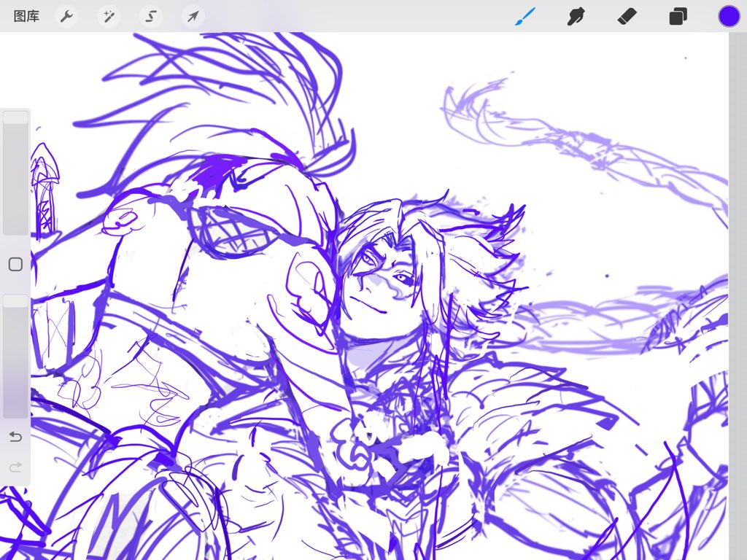
Task: Tap the square modify button in sidebar
Action: [x=16, y=264]
